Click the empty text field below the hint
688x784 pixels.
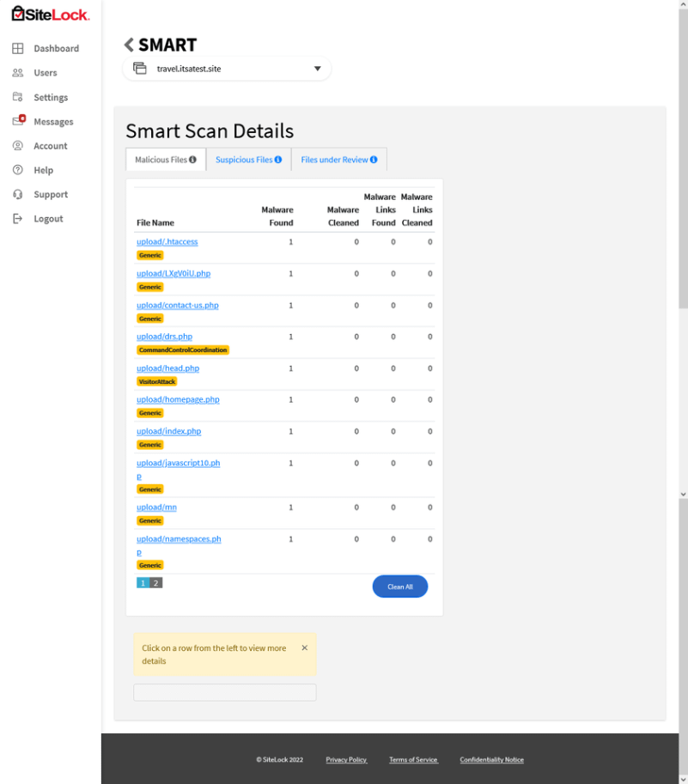pyautogui.click(x=224, y=692)
